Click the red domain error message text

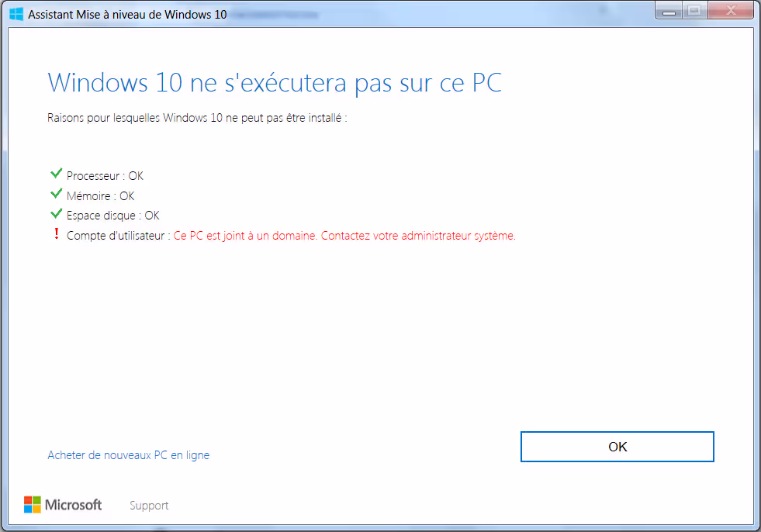point(344,236)
